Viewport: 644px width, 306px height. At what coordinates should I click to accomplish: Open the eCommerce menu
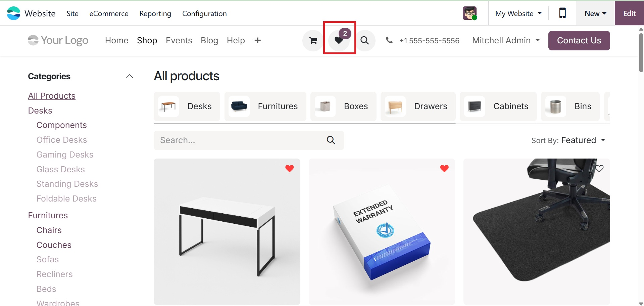[109, 13]
